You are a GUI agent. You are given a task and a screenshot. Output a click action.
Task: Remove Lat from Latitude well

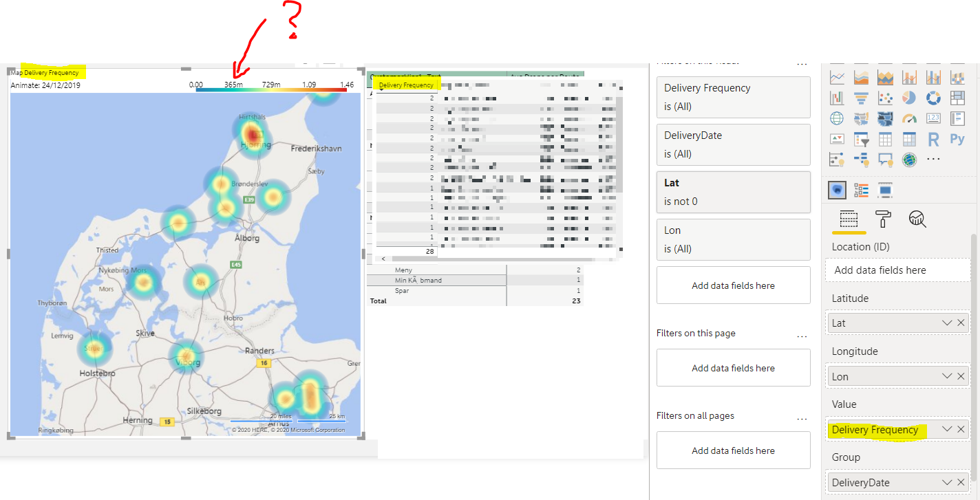click(961, 323)
